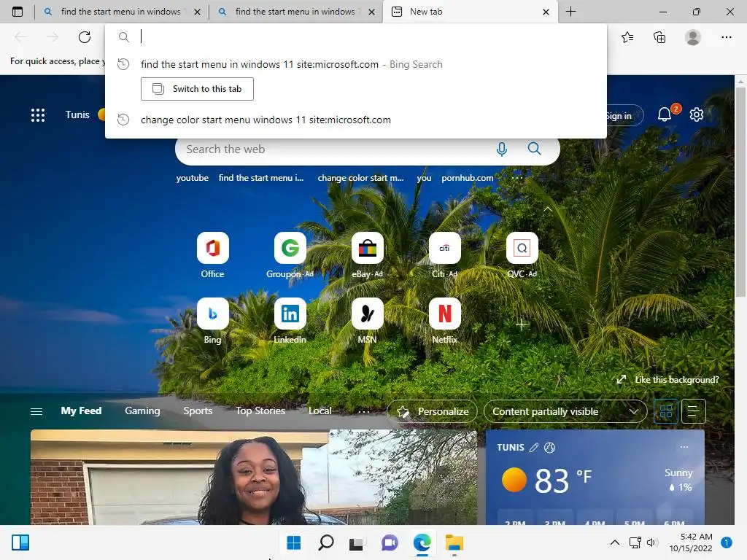Show more recent search suggestions
This screenshot has height=560, width=747.
coord(517,178)
